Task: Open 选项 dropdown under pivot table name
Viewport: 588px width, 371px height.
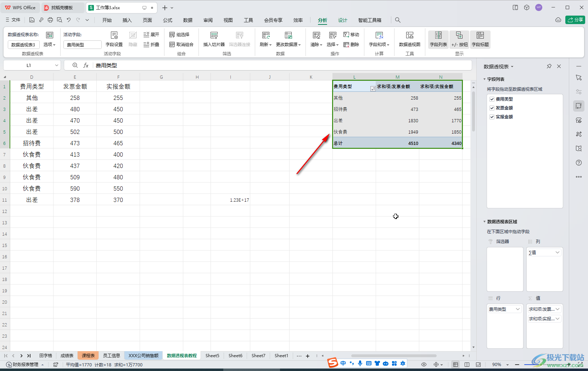Action: click(x=50, y=45)
